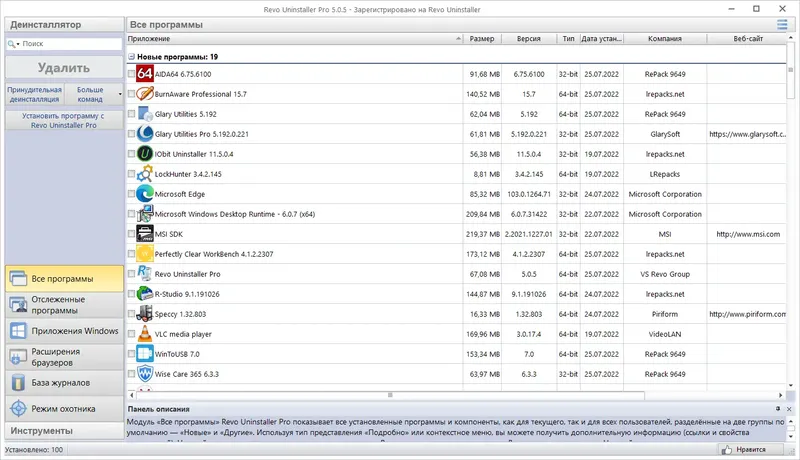800x460 pixels.
Task: Tick the Revo Uninstaller Pro checkbox
Action: [x=131, y=274]
